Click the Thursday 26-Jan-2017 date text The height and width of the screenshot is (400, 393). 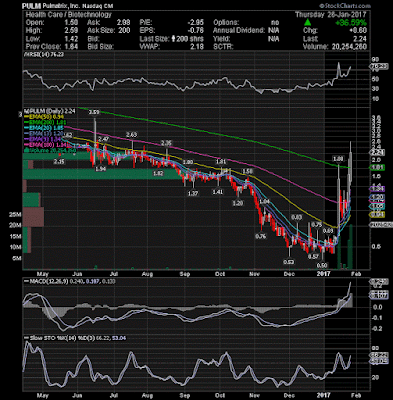click(331, 15)
